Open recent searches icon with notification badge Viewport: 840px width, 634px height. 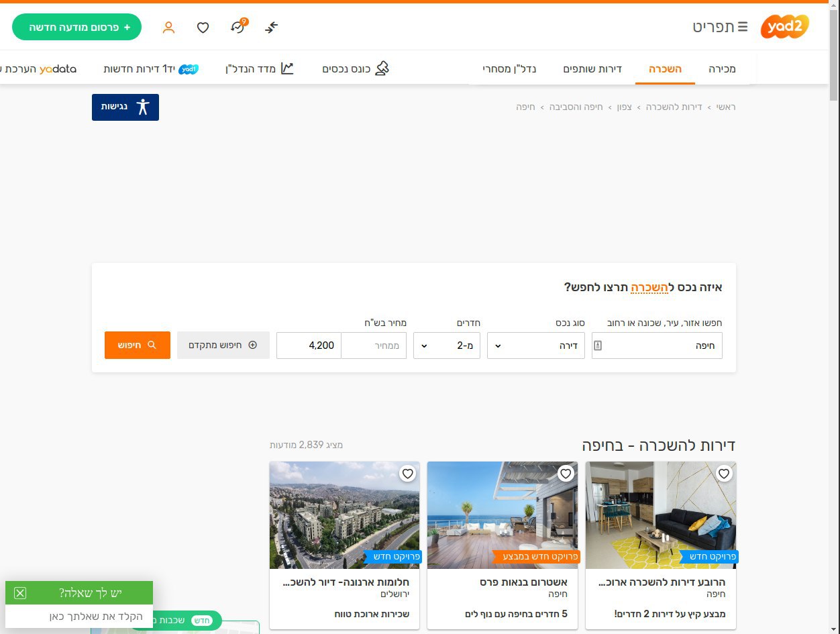[238, 26]
